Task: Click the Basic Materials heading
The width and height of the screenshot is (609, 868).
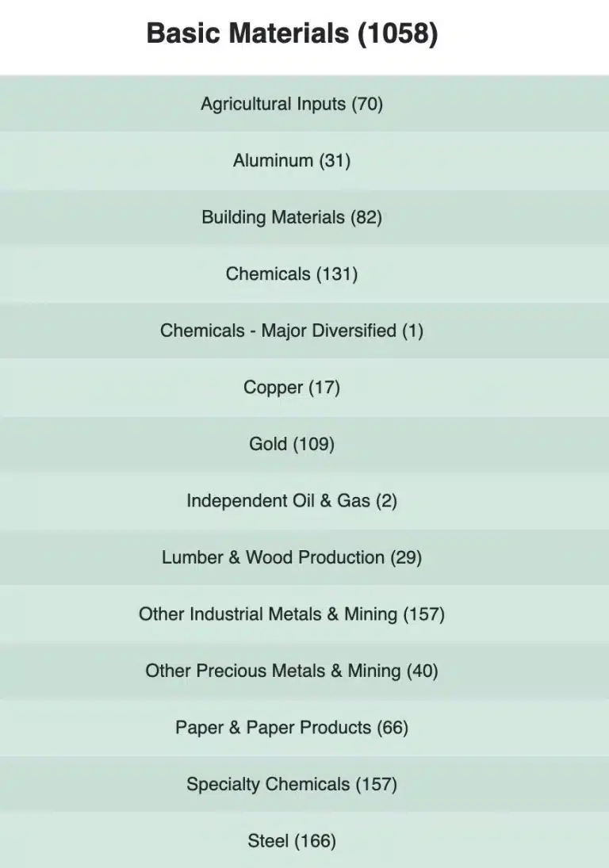Action: pyautogui.click(x=291, y=33)
